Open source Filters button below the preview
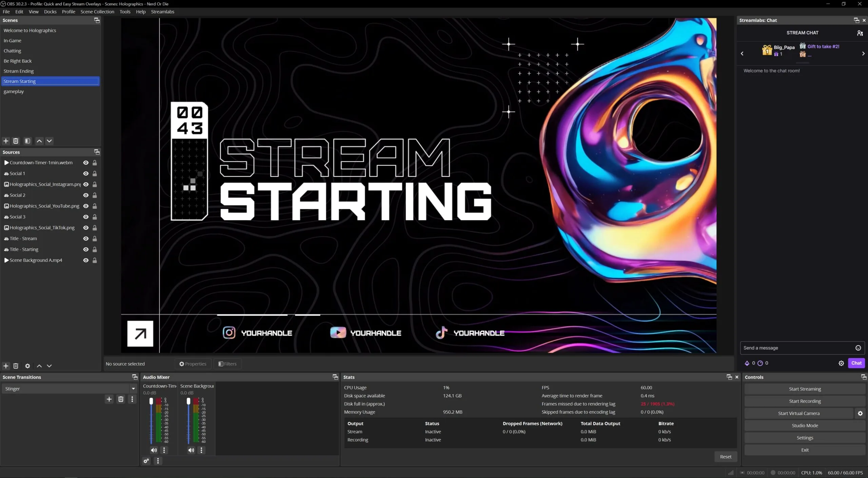The width and height of the screenshot is (868, 478). pyautogui.click(x=227, y=364)
